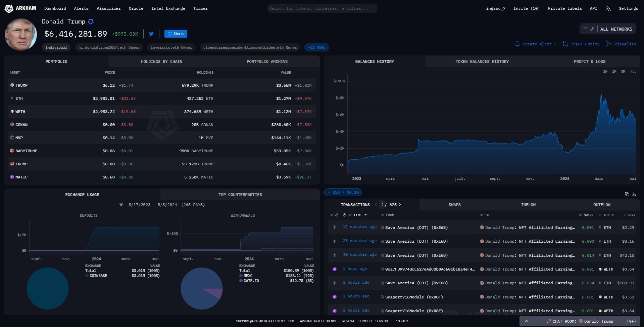Download transactions via the download icon
Image resolution: width=644 pixels, height=327 pixels.
[634, 194]
